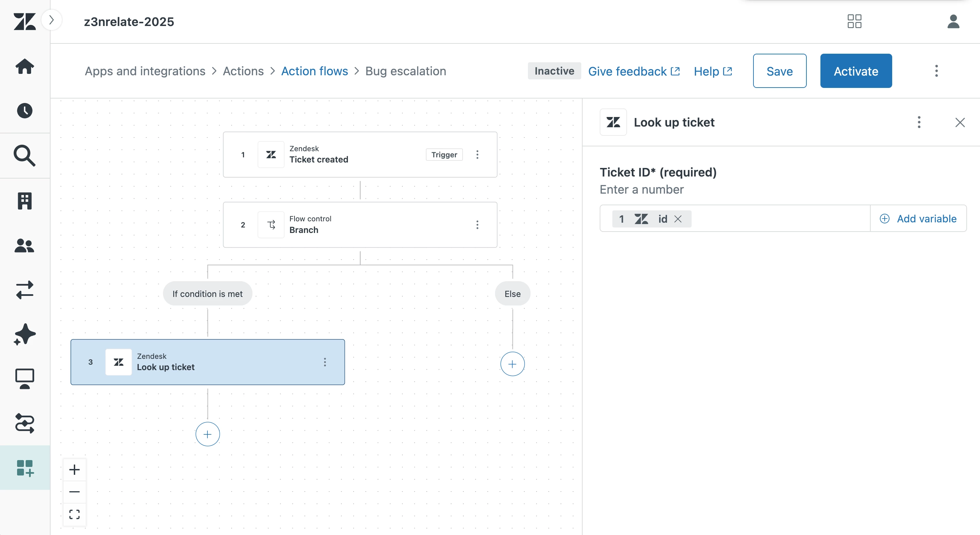
Task: Open the Zendesk products grid icon
Action: tap(854, 21)
